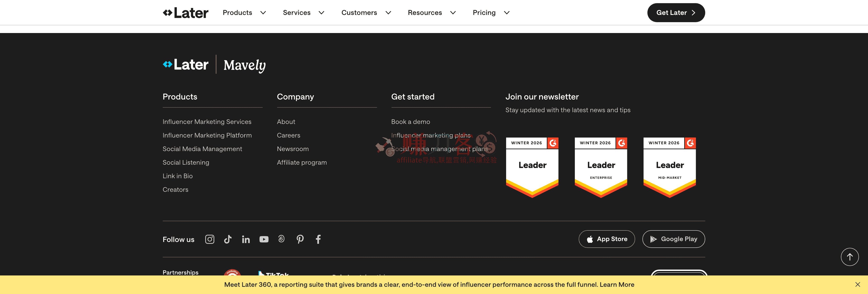Visit the Newsroom link
Viewport: 868px width, 294px height.
292,149
